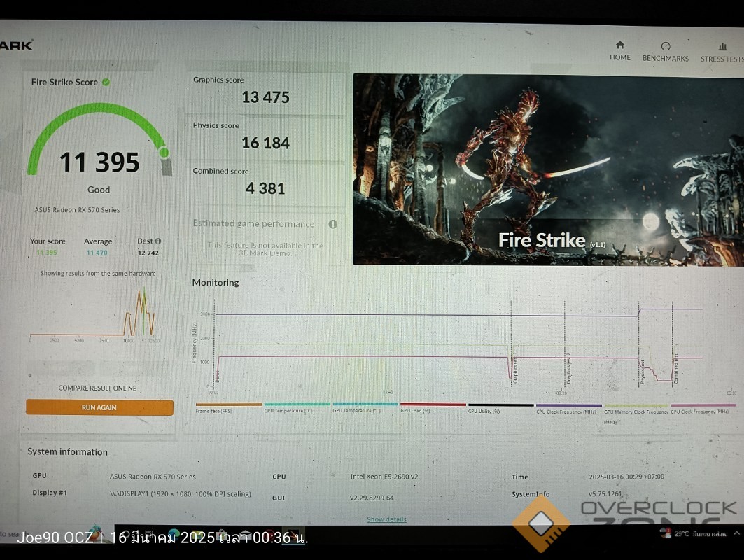Click the Physics test marker on the monitoring chart
The height and width of the screenshot is (560, 744).
643,372
